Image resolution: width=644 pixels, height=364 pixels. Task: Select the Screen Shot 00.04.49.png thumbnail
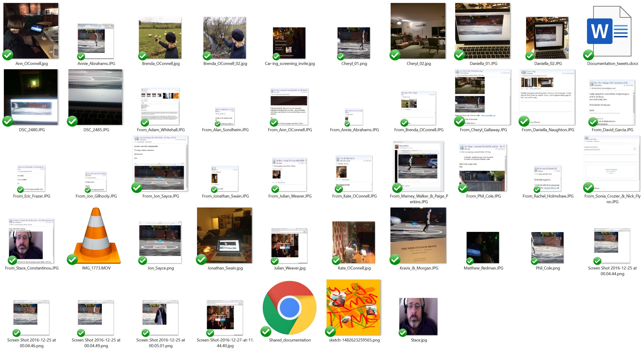pos(96,318)
